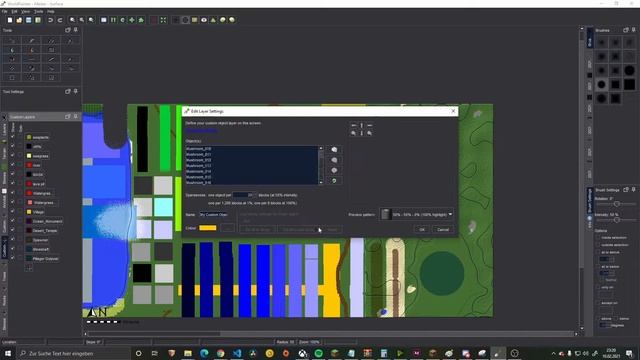The image size is (640, 360).
Task: Toggle show checkbox for Village layer
Action: [x=13, y=212]
